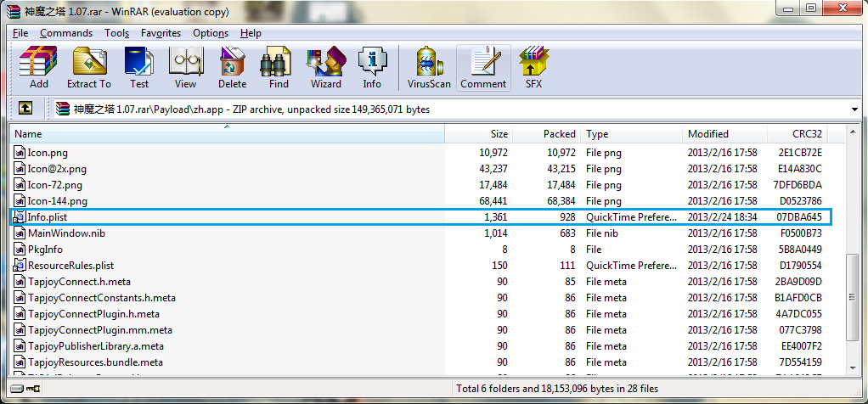
Task: Click the Info.plist file icon
Action: (20, 217)
